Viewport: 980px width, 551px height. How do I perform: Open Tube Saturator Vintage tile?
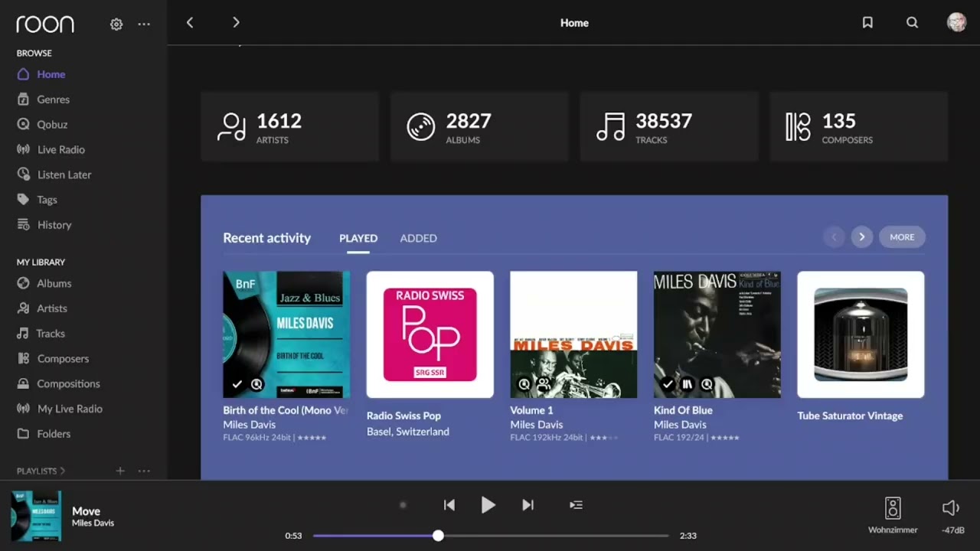861,334
